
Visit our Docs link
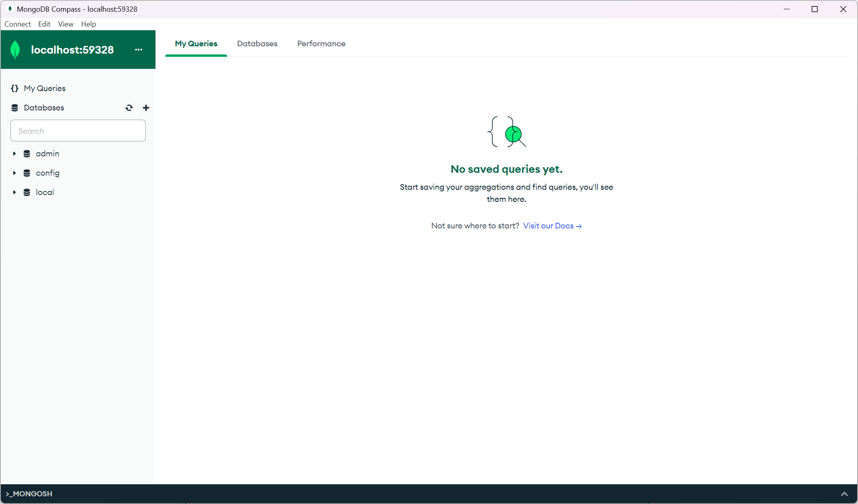point(551,226)
